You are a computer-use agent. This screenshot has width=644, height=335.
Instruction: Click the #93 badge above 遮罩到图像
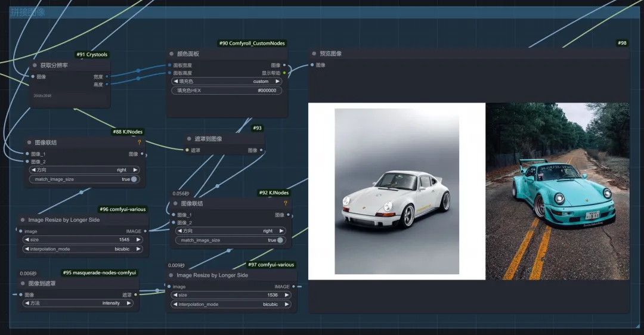coord(257,128)
